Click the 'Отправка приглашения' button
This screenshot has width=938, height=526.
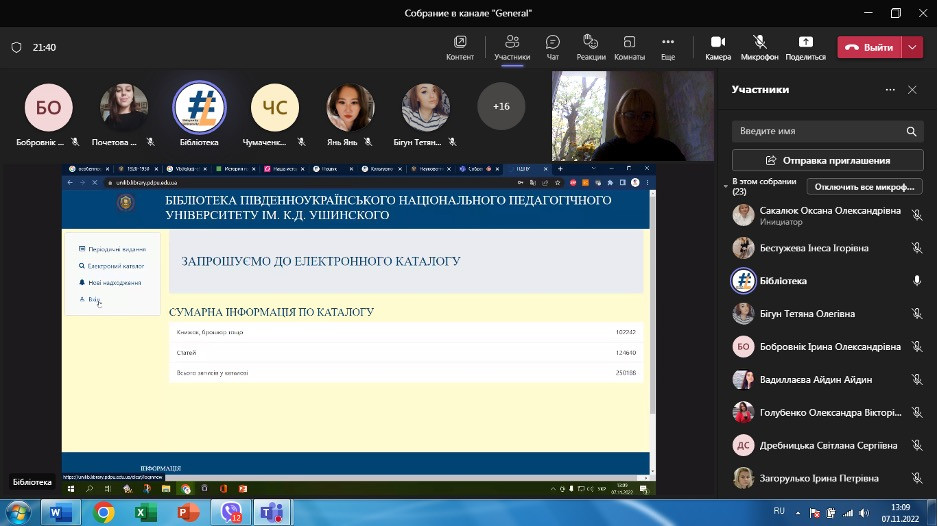pos(827,160)
